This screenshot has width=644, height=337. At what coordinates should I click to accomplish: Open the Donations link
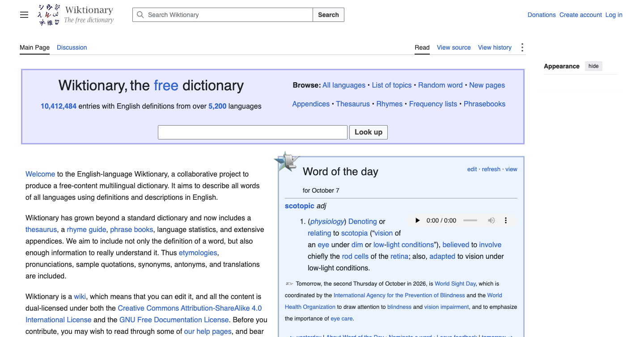point(542,15)
